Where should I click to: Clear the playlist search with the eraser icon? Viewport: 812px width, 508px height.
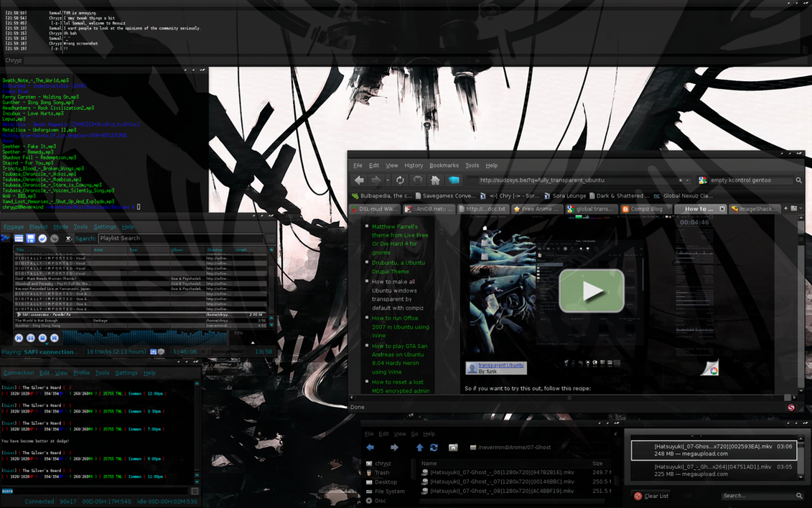point(68,239)
